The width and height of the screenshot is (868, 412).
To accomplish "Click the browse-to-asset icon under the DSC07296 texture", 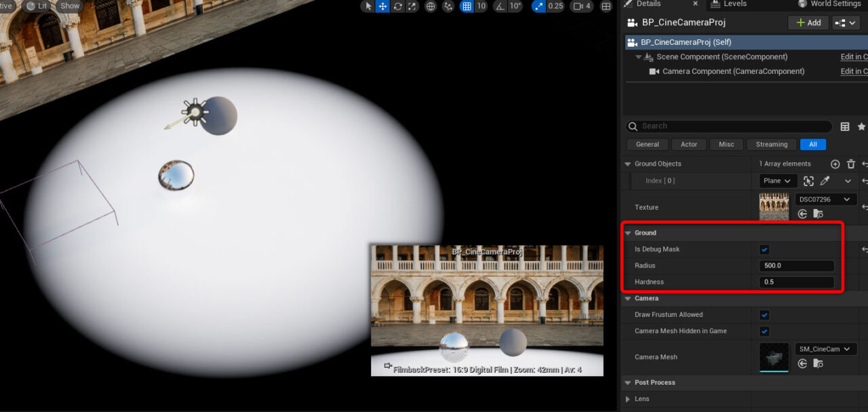I will (818, 214).
